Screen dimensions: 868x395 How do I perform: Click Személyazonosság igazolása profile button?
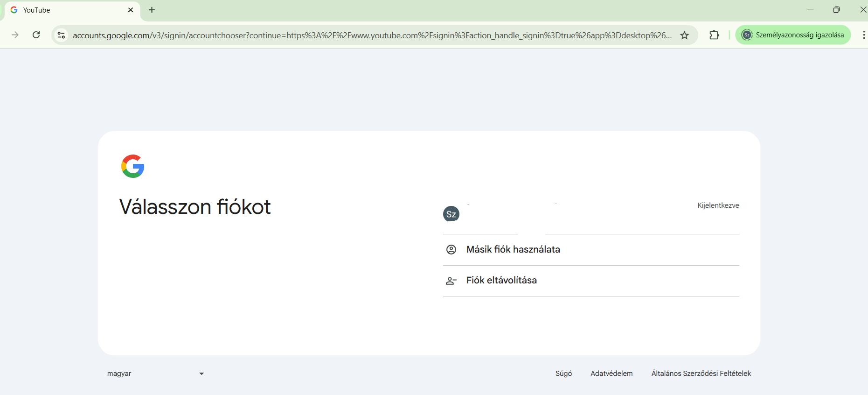coord(793,35)
